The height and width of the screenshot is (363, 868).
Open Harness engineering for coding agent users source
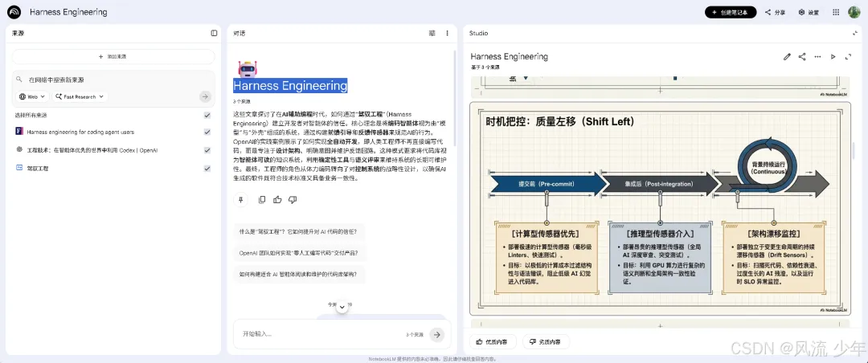(80, 132)
